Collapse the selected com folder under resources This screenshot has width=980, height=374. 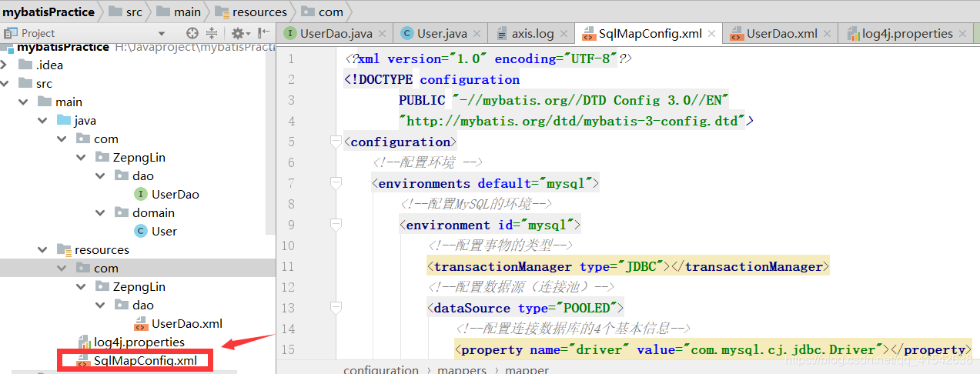[62, 268]
